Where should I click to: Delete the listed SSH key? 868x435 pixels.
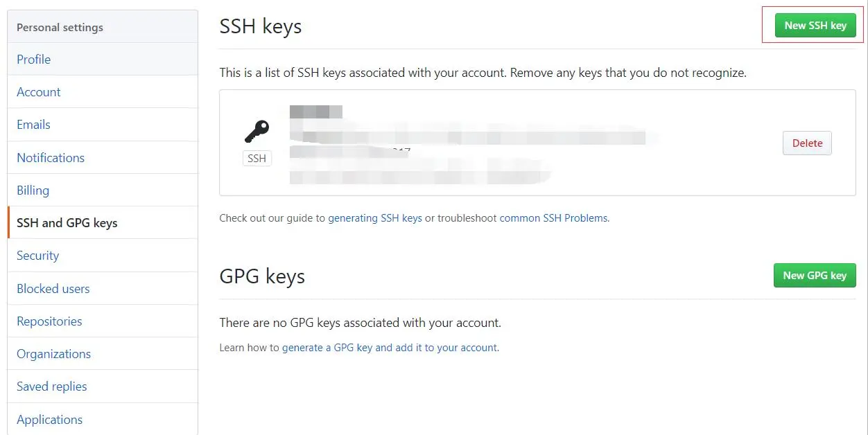807,143
